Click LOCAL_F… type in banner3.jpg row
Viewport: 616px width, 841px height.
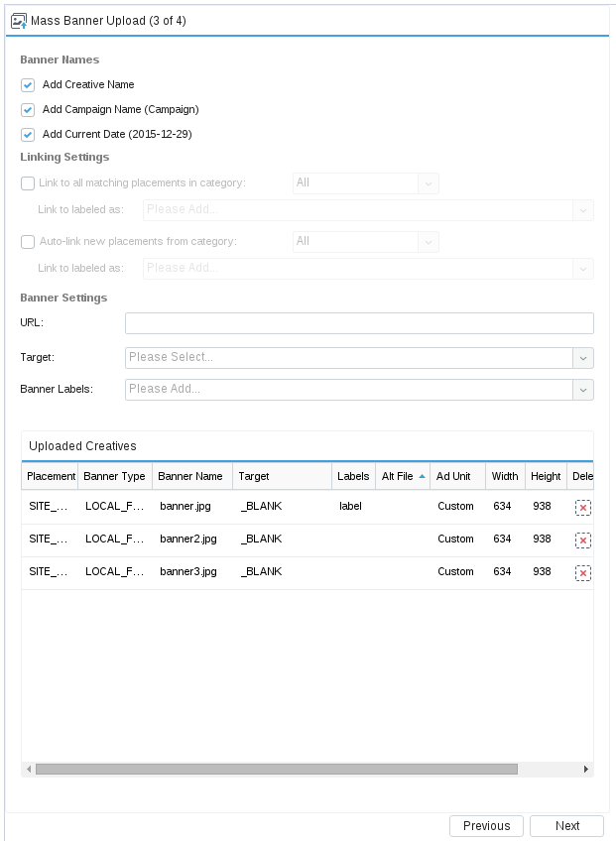click(115, 572)
